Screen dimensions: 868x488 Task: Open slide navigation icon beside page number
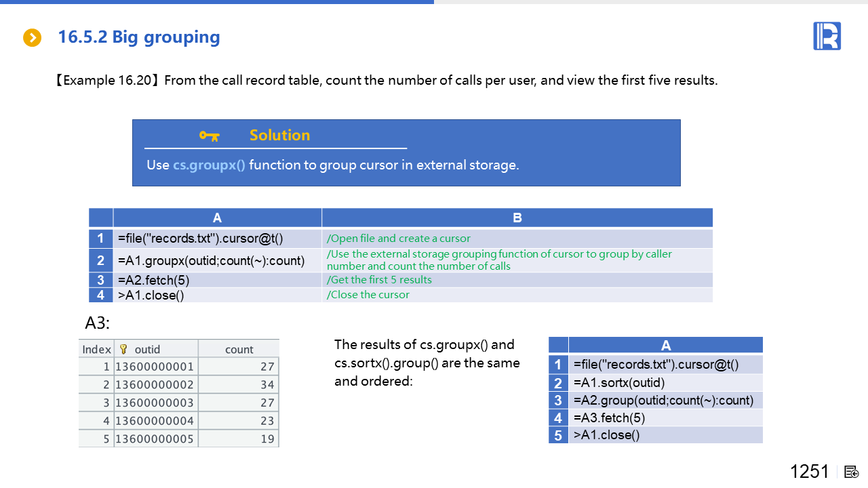tap(852, 472)
